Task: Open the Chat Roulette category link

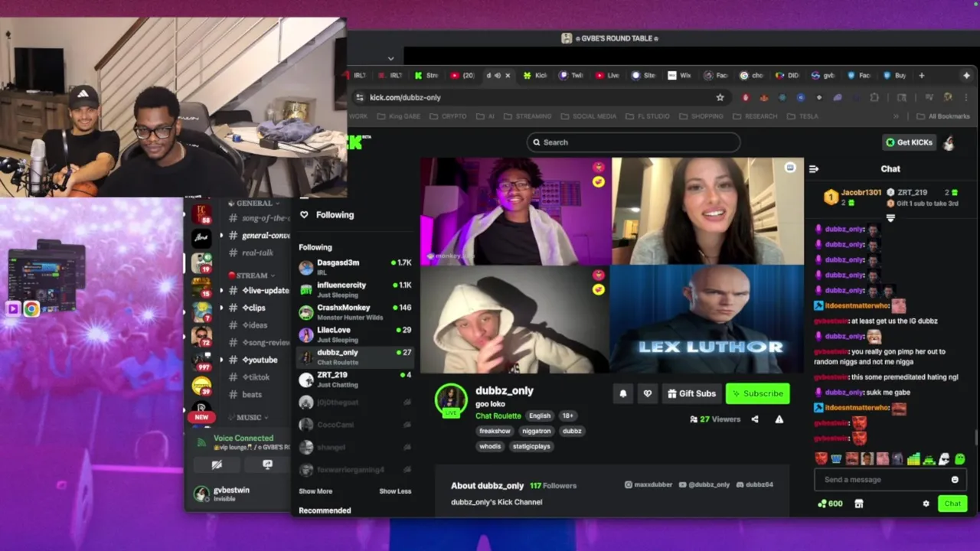Action: point(498,416)
